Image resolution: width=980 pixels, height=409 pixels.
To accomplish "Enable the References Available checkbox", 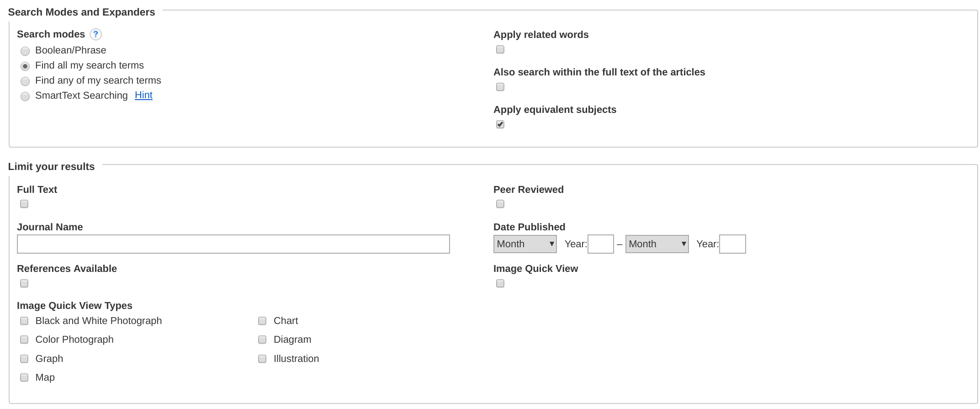I will point(24,283).
